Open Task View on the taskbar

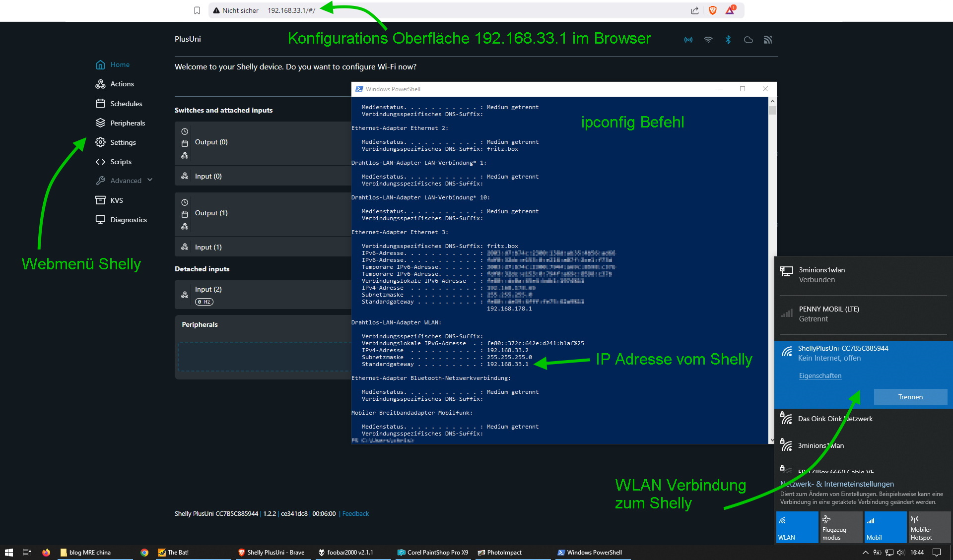click(x=27, y=553)
